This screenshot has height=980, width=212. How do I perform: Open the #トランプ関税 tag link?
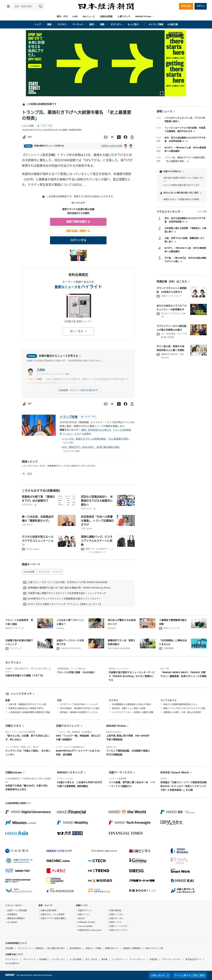click(x=156, y=24)
